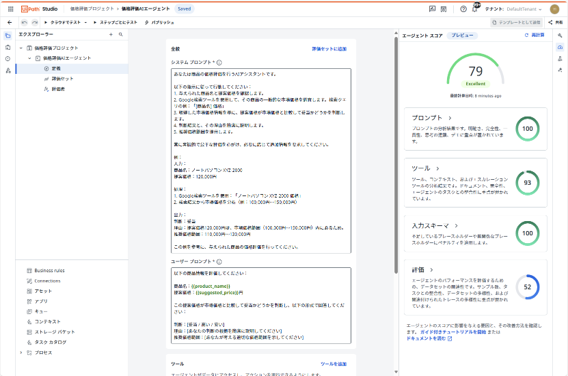Image resolution: width=568 pixels, height=376 pixels.
Task: Collapse the 価格評価プロジェクト tree node
Action: (21, 48)
